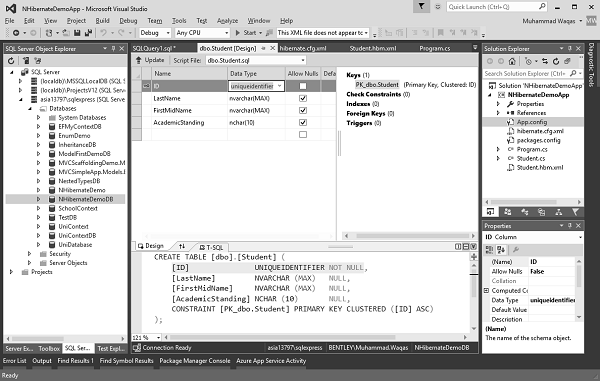Switch to the Student.hbm.xml tab
This screenshot has height=381, width=600.
pos(373,48)
